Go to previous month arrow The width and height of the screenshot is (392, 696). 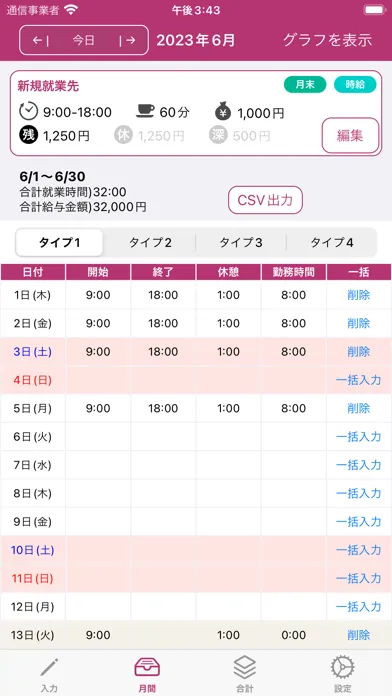(x=40, y=40)
